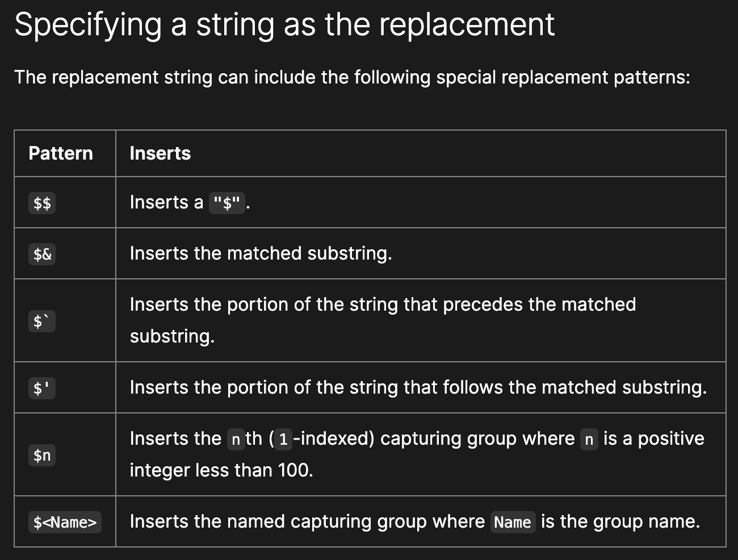Click the inline "n" code before "is a positive"
The image size is (738, 560).
click(589, 440)
